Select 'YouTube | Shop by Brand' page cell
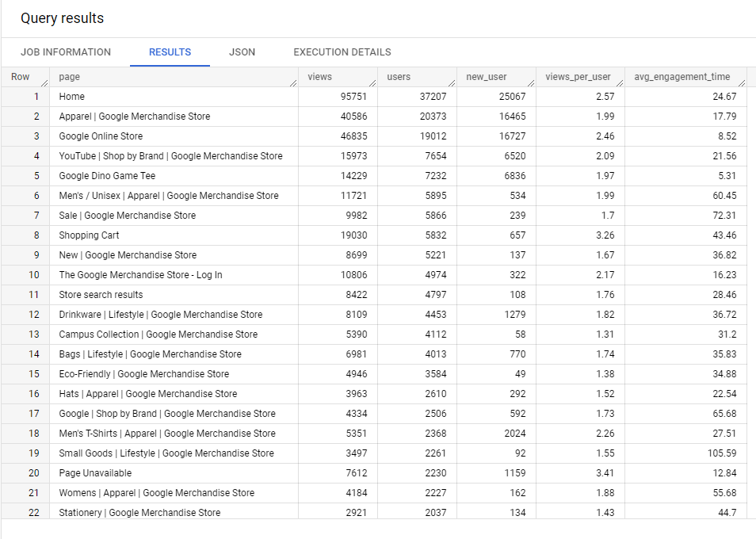The width and height of the screenshot is (756, 539). 174,155
